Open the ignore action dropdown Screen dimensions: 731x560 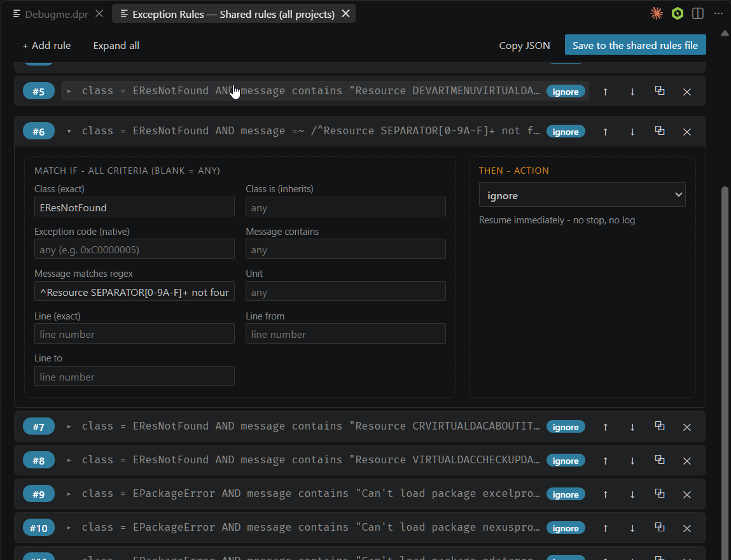coord(582,195)
